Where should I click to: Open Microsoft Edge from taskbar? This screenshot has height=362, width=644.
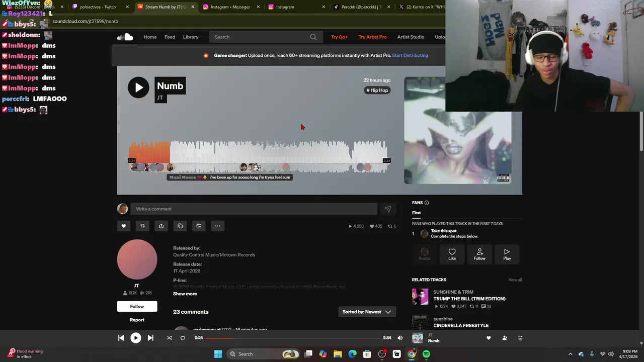point(352,354)
